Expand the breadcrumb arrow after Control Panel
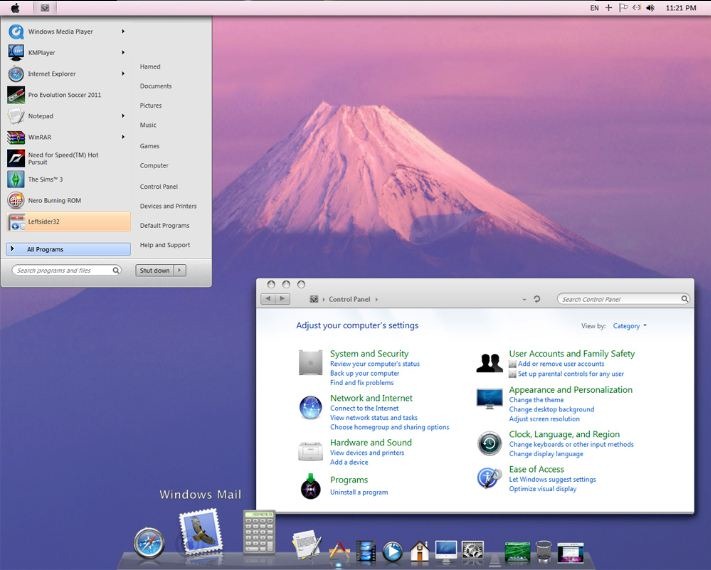This screenshot has height=570, width=711. [x=376, y=299]
